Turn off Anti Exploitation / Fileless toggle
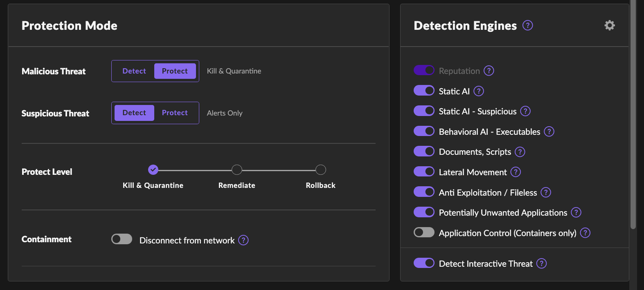 (x=424, y=192)
